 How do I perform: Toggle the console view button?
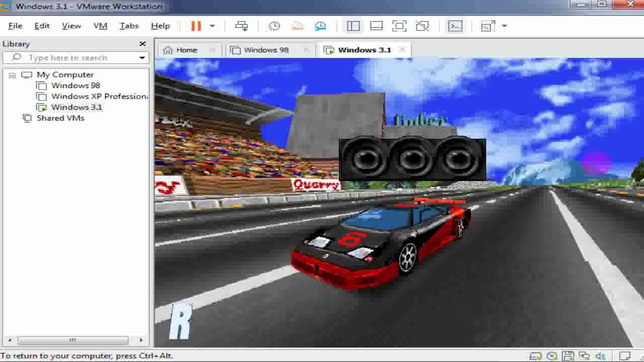coord(455,26)
